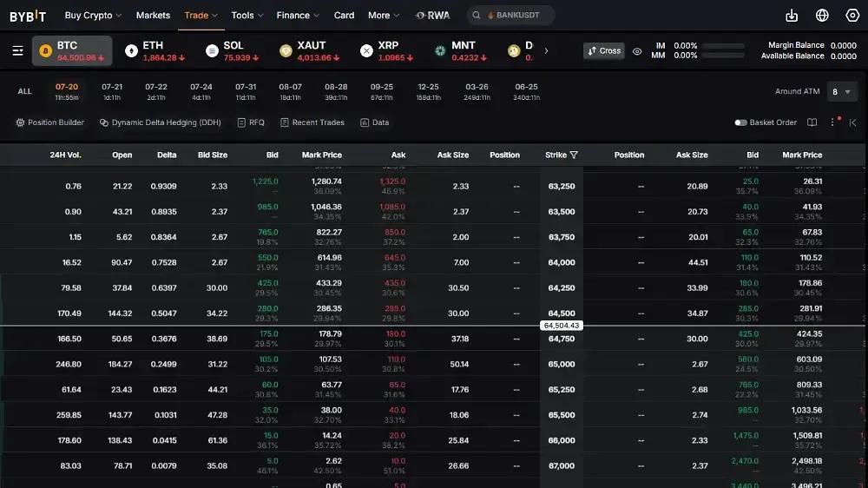This screenshot has width=868, height=488.
Task: Select the 07-21 expiry tab
Action: pyautogui.click(x=112, y=92)
